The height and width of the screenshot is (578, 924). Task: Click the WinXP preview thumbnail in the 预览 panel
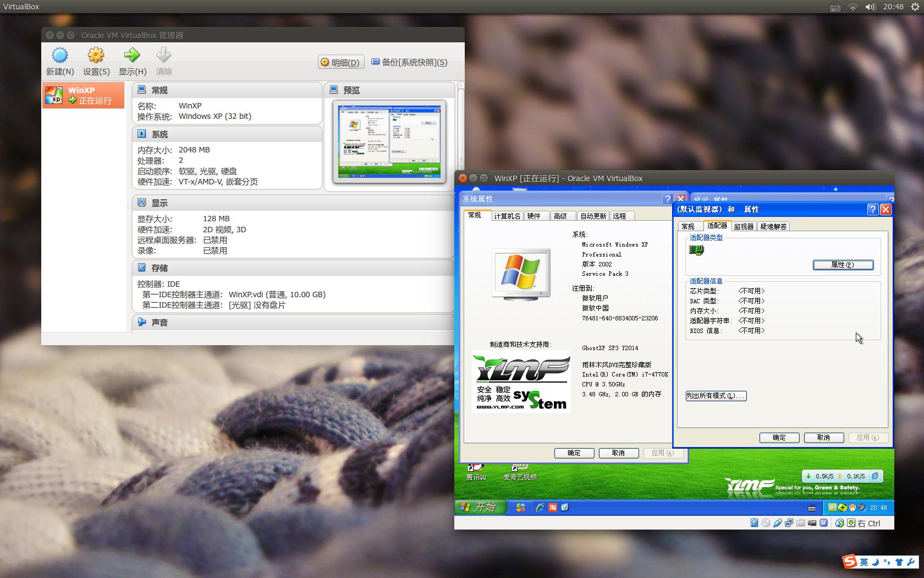pos(389,141)
